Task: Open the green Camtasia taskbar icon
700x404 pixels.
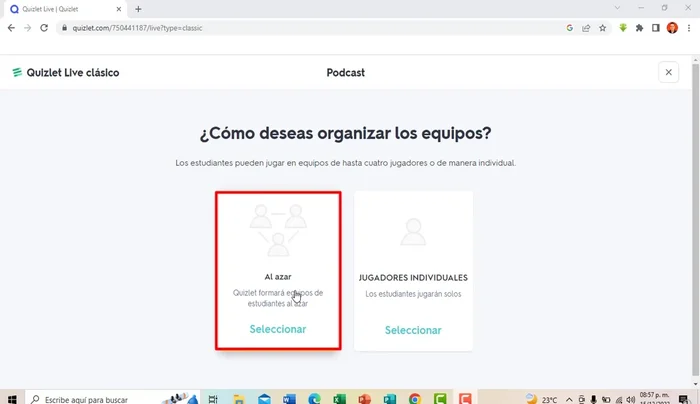Action: (x=440, y=399)
